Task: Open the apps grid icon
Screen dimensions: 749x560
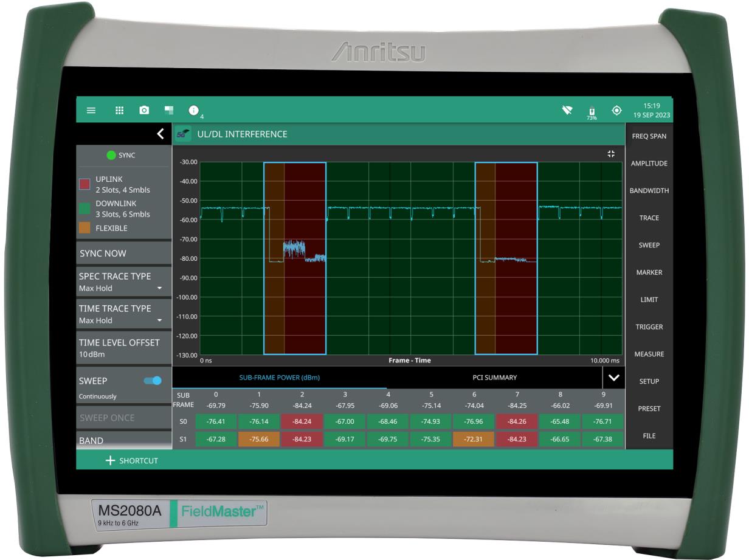Action: pyautogui.click(x=120, y=111)
